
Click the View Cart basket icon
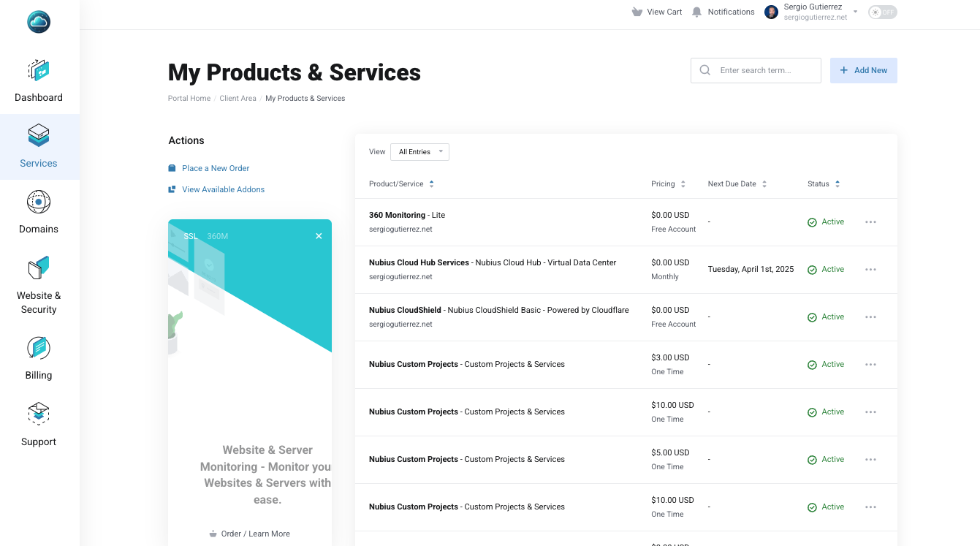[637, 12]
